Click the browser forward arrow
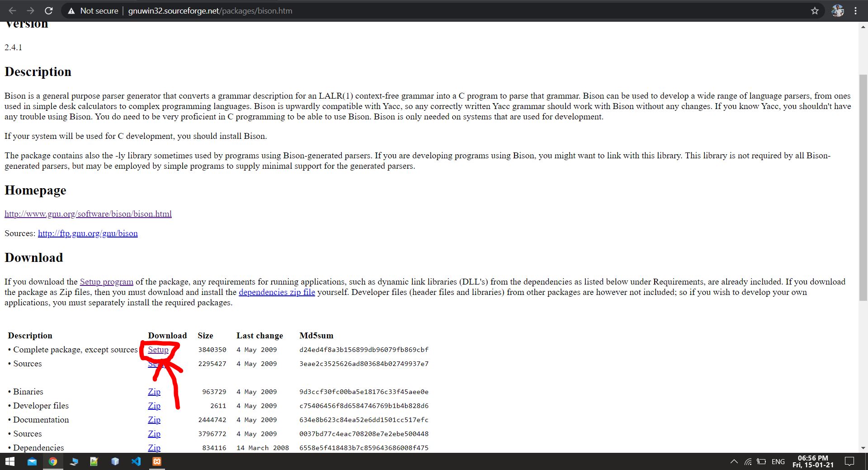This screenshot has width=868, height=470. pyautogui.click(x=30, y=10)
